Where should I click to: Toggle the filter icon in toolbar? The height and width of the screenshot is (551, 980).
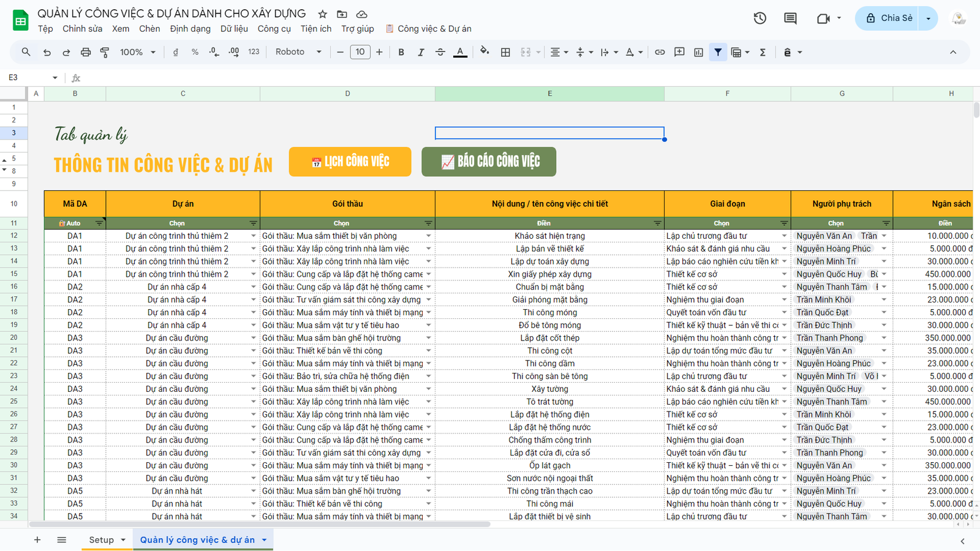pos(718,53)
